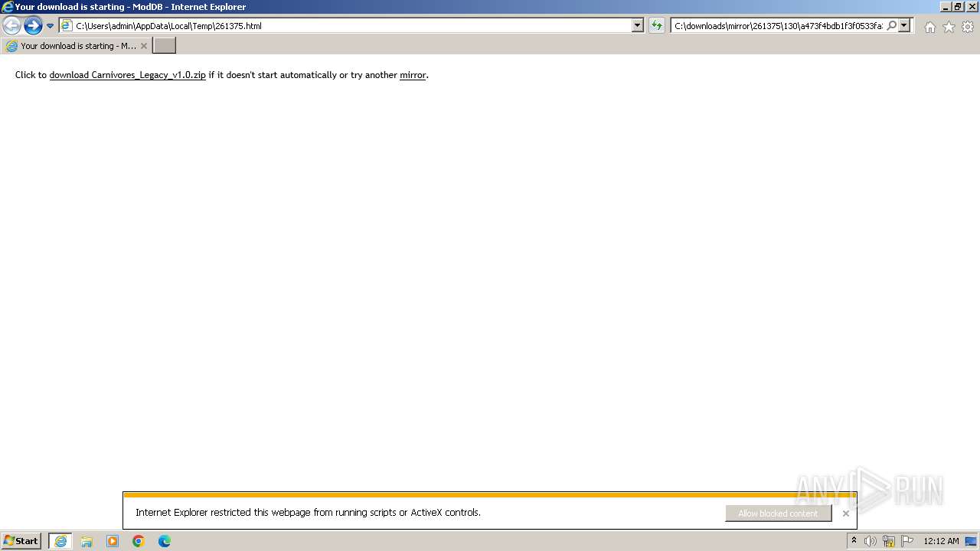Click Internet Explorer taskbar icon
980x551 pixels.
point(60,541)
